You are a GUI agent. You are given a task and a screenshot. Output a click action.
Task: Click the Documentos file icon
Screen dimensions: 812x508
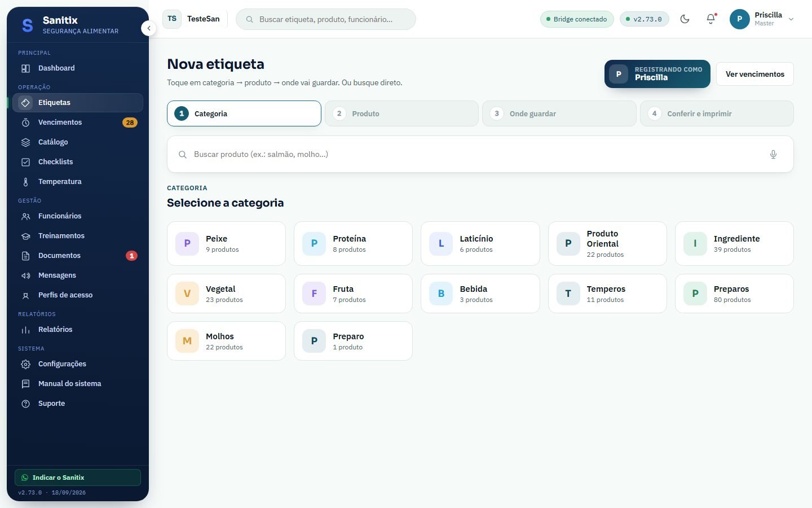point(25,256)
